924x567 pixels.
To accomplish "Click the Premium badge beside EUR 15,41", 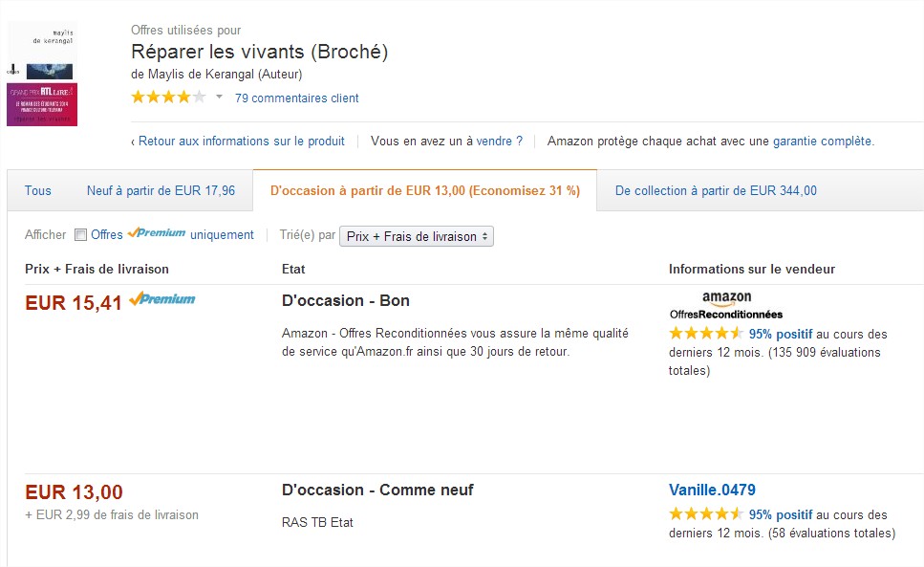I will click(x=162, y=299).
